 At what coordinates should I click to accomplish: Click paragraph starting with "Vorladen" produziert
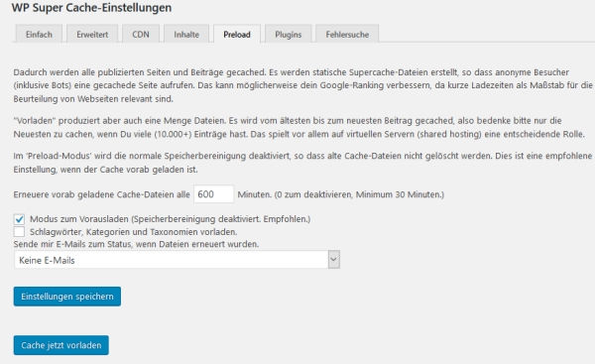coord(299,127)
